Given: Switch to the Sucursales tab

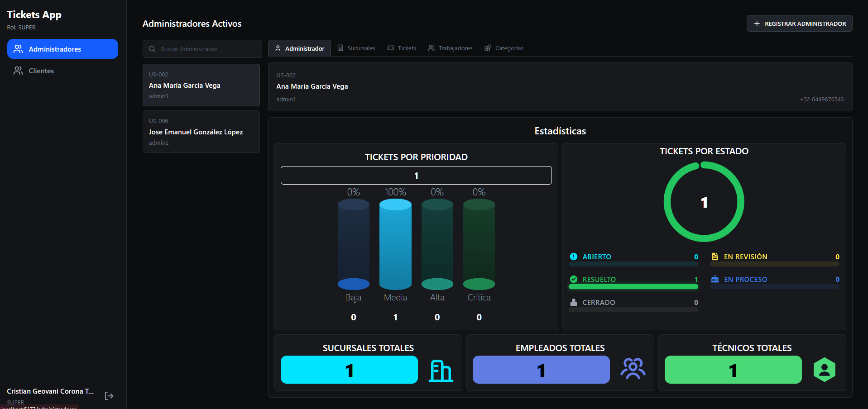Looking at the screenshot, I should point(356,48).
